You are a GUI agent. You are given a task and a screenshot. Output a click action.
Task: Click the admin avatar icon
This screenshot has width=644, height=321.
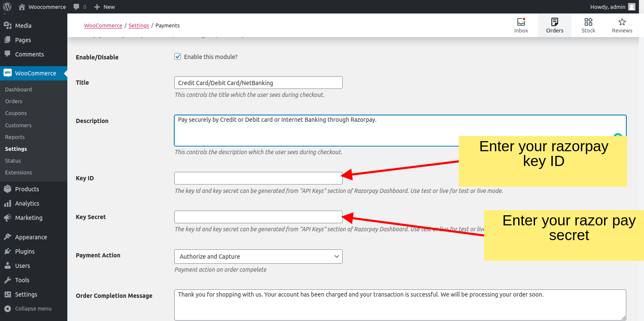[x=632, y=7]
